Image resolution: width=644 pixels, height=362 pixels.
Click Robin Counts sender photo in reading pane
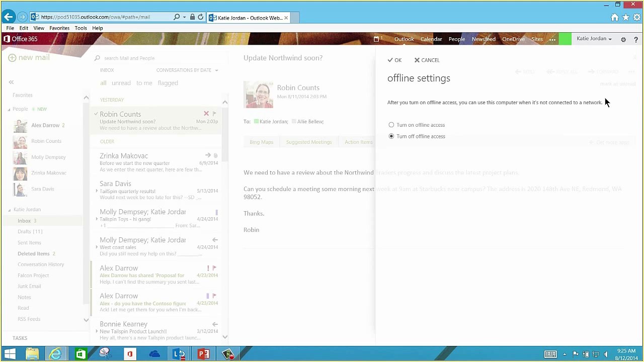(259, 94)
